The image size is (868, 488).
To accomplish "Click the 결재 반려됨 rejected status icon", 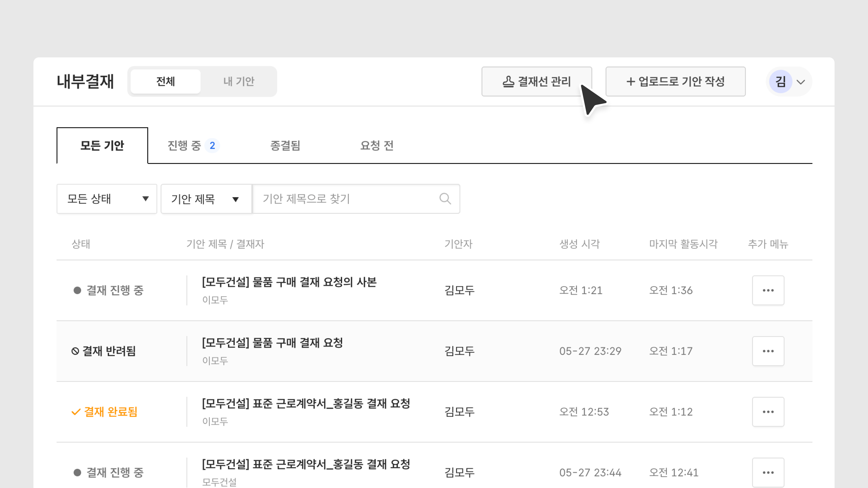I will (75, 351).
